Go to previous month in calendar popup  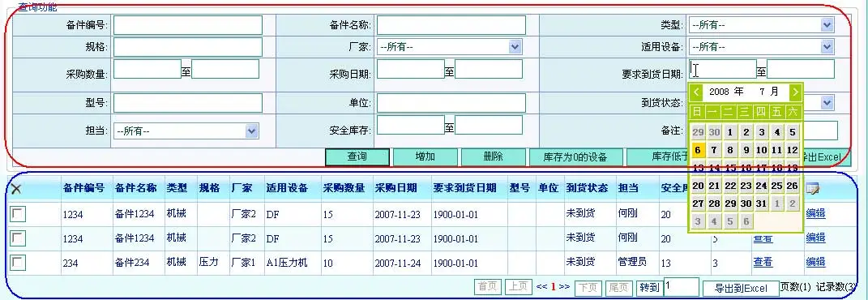pos(697,92)
